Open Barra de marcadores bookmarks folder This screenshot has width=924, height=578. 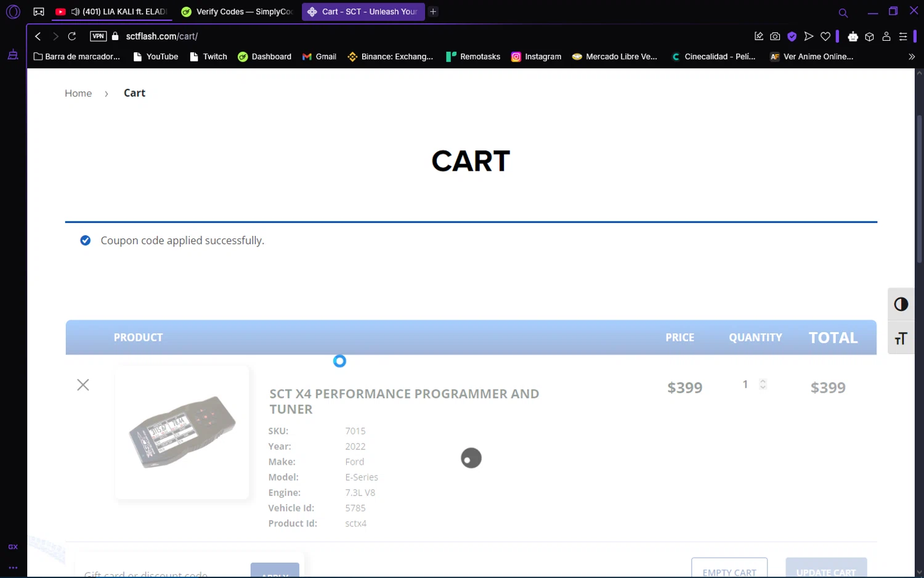pyautogui.click(x=77, y=57)
